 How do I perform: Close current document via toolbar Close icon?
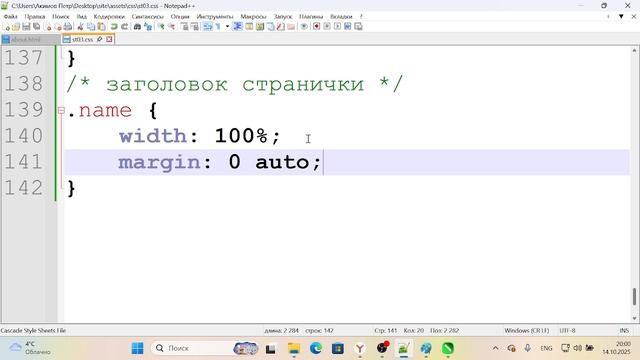click(48, 27)
